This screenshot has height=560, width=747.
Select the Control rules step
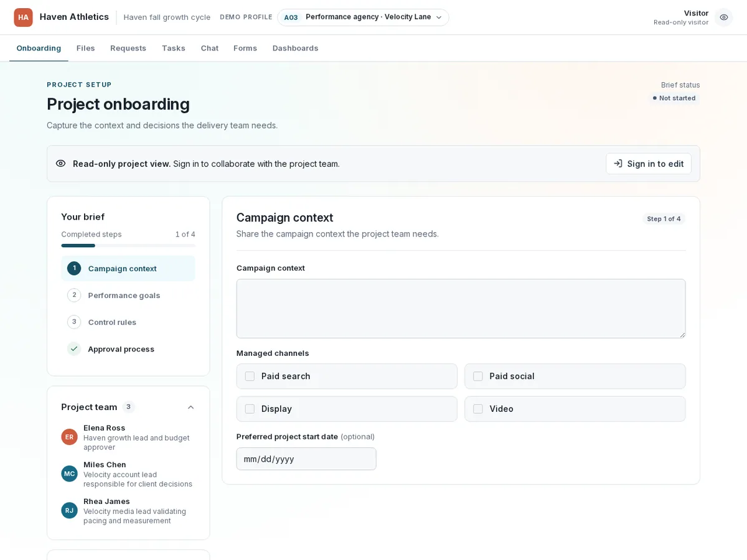(128, 322)
